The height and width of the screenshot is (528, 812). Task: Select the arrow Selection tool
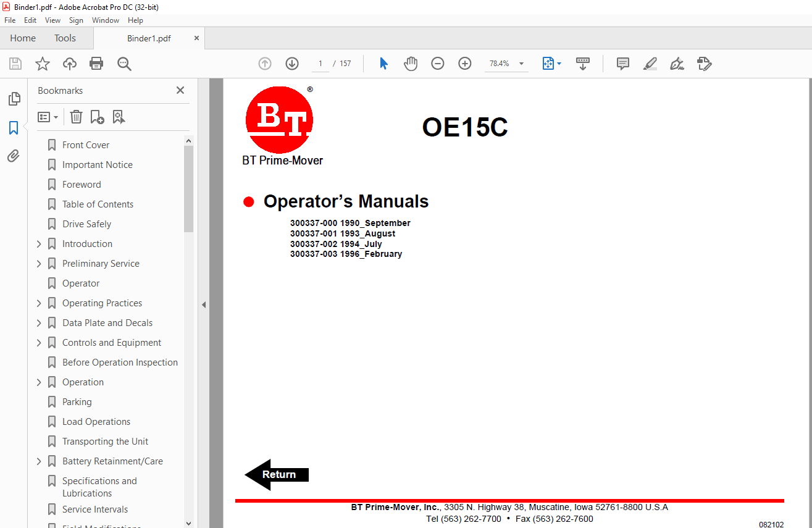tap(383, 64)
